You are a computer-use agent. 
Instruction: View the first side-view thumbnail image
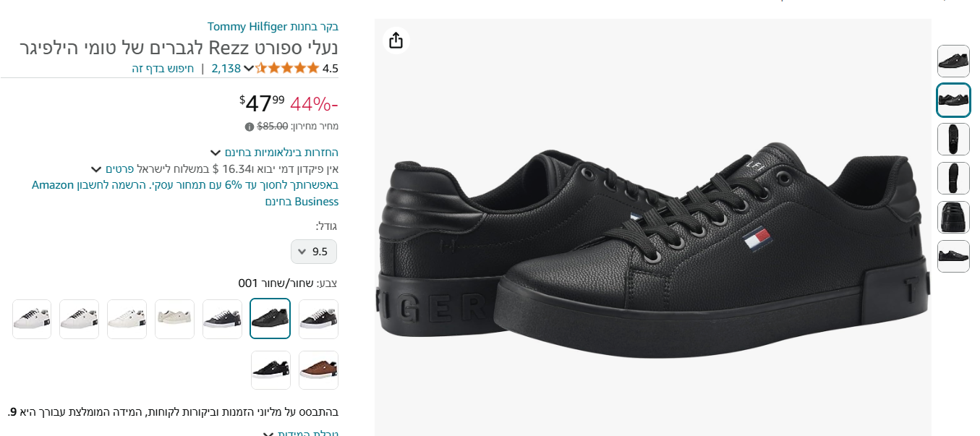pyautogui.click(x=953, y=61)
